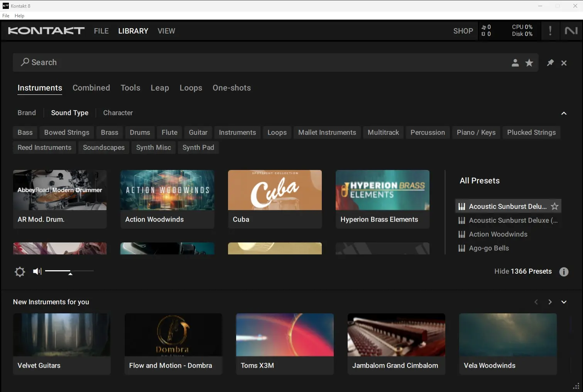Click the exclamation mark notification icon
Image resolution: width=583 pixels, height=392 pixels.
550,30
